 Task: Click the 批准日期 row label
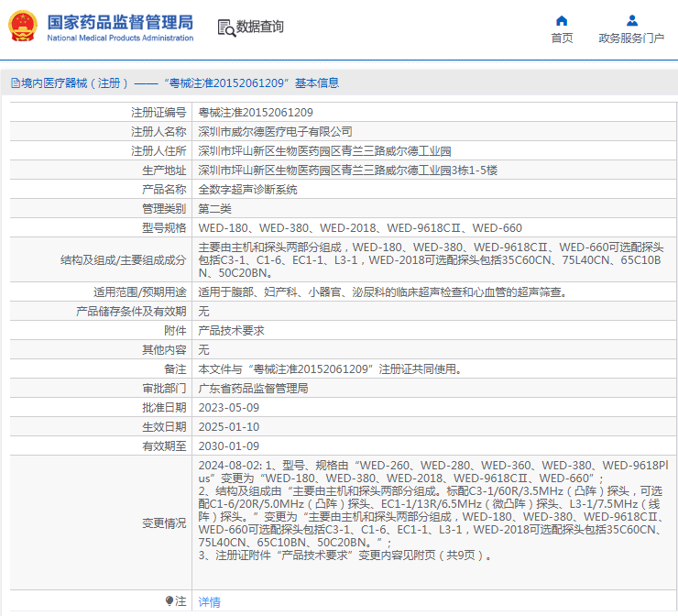(x=164, y=408)
